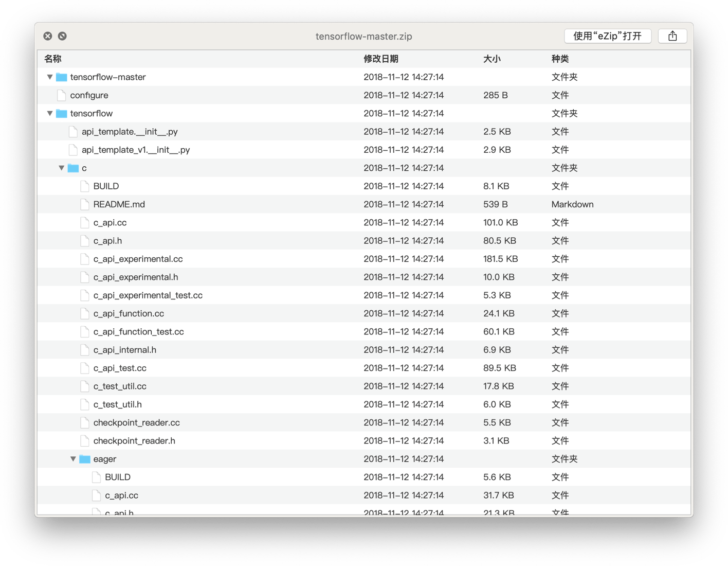Viewport: 728px width, 566px height.
Task: Sort by the 大小 column header
Action: click(x=492, y=59)
